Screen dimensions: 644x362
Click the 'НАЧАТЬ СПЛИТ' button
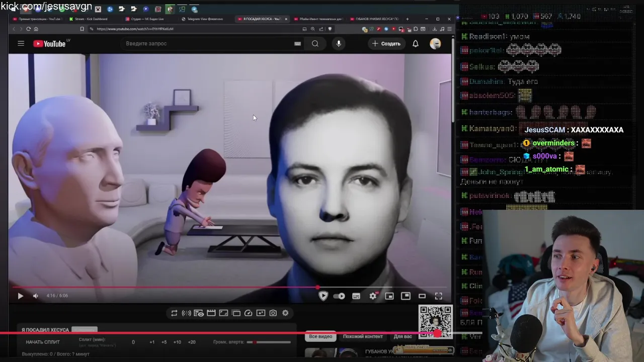click(x=43, y=342)
